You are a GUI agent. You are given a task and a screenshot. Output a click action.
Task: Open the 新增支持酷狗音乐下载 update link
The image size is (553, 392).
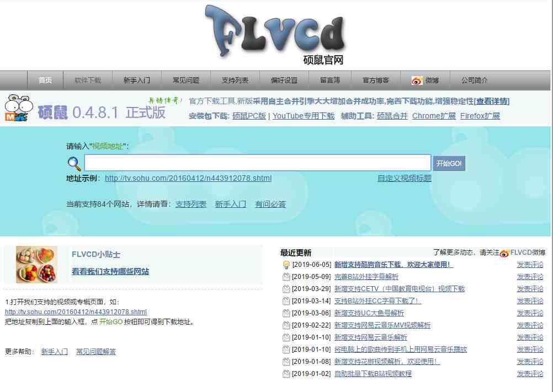point(394,265)
